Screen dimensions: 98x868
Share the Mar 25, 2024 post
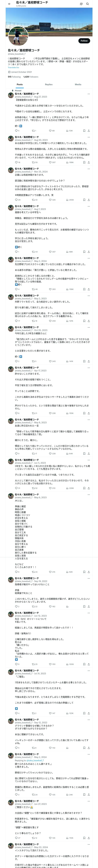[89, 200]
